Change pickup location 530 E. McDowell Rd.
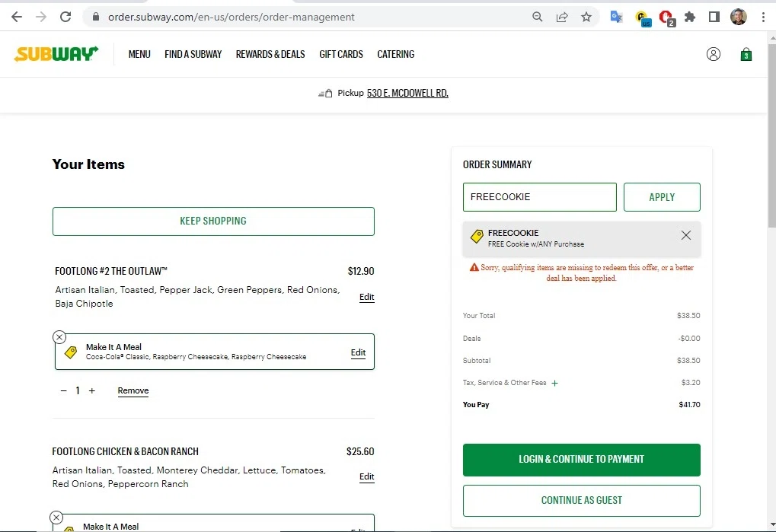The height and width of the screenshot is (532, 776). 407,93
